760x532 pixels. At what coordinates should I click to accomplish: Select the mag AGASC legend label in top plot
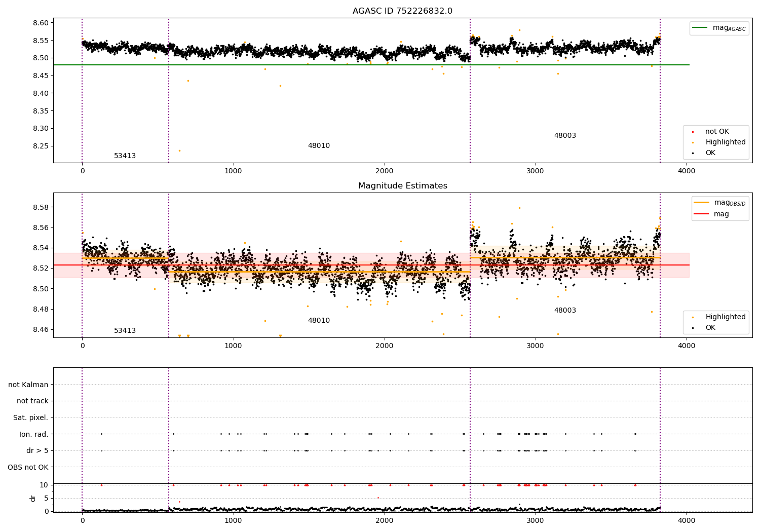(x=729, y=28)
